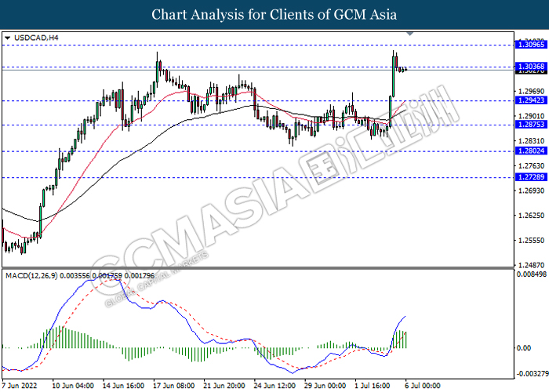The image size is (549, 392).
Task: Click the current price 1.30270 label
Action: [531, 72]
